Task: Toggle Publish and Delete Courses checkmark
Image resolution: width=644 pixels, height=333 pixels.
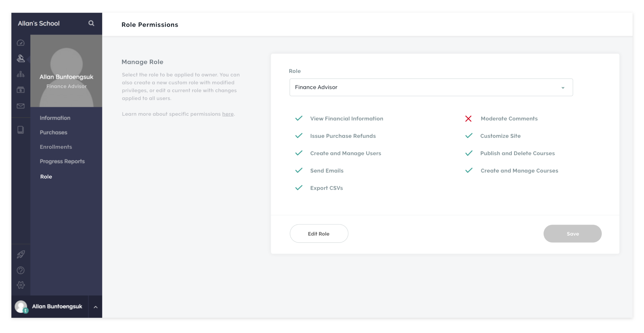Action: [x=469, y=153]
